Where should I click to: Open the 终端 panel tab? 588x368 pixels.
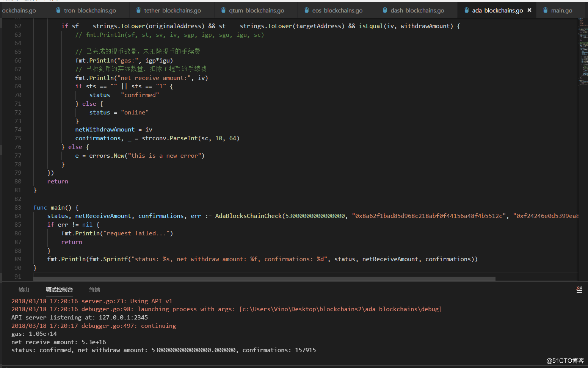pos(94,290)
